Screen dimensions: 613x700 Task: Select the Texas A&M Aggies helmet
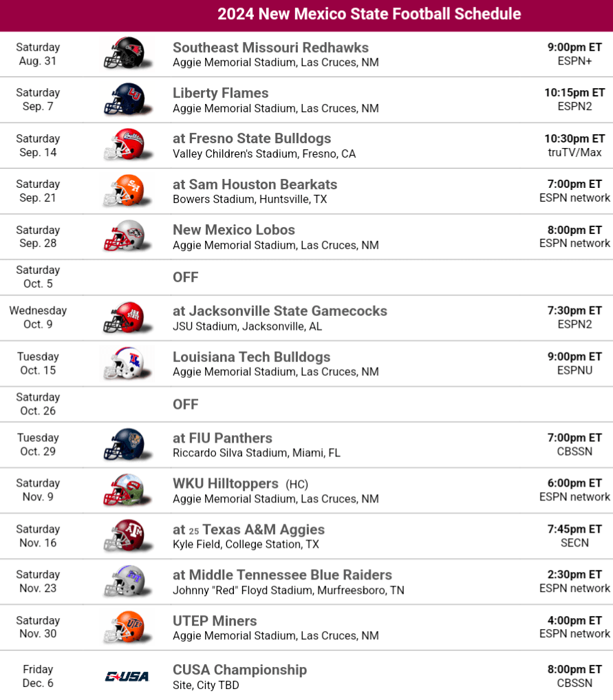pyautogui.click(x=125, y=535)
